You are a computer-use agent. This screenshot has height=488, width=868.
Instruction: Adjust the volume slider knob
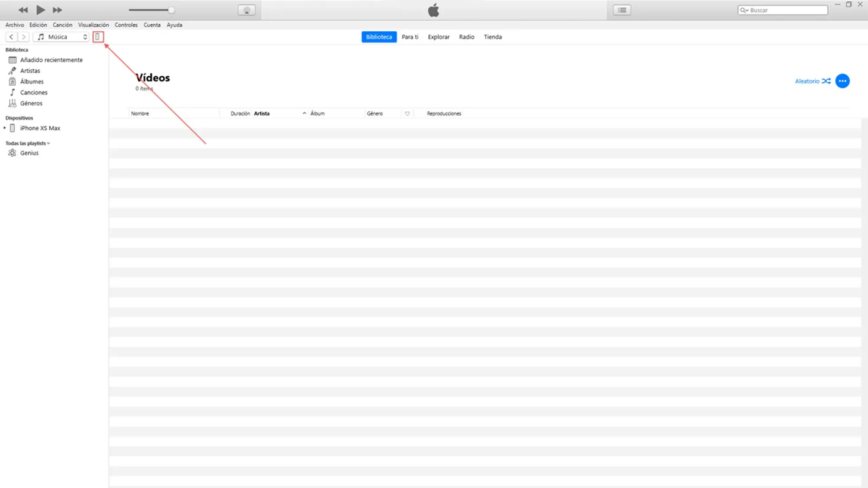click(172, 10)
